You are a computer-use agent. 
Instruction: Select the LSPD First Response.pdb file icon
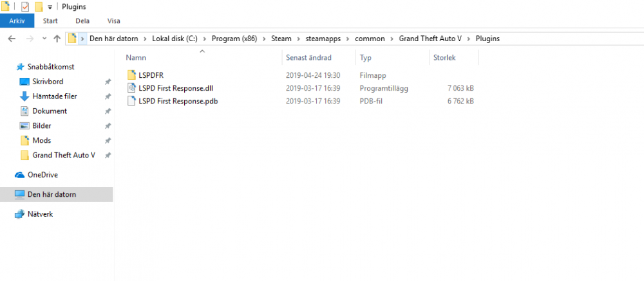click(131, 101)
